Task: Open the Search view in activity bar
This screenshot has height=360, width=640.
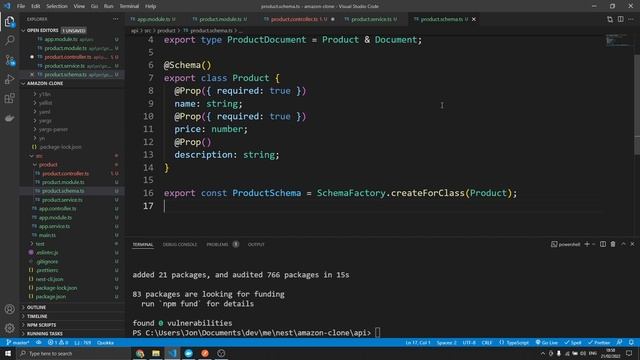Action: click(9, 40)
